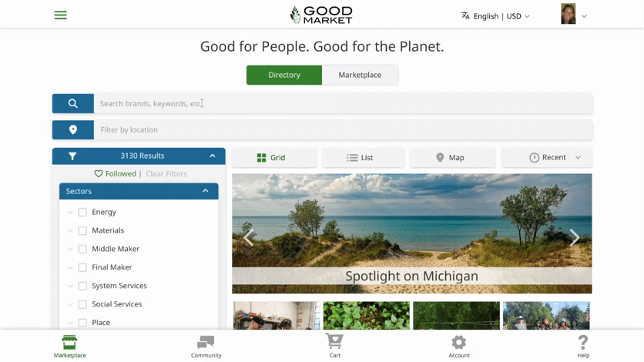The height and width of the screenshot is (362, 644).
Task: Click the Clear Filters link
Action: (166, 173)
